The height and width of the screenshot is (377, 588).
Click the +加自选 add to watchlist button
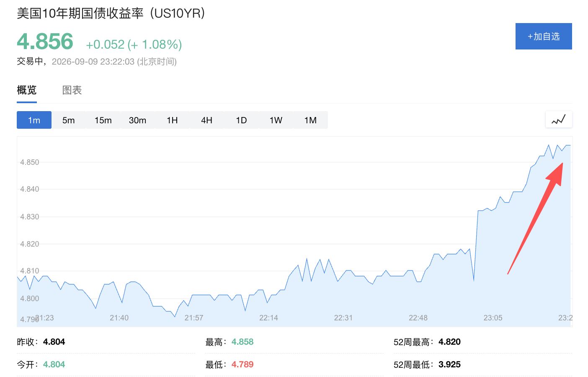coord(544,36)
